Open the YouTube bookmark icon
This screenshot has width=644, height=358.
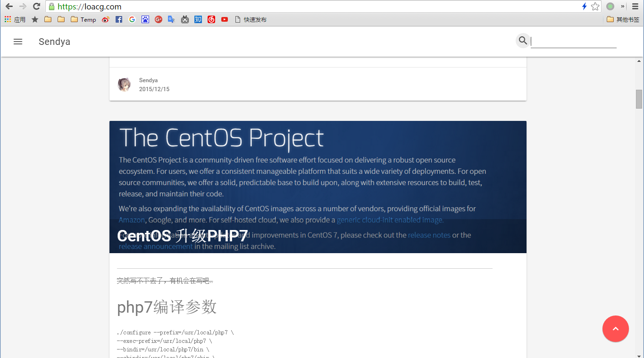225,19
